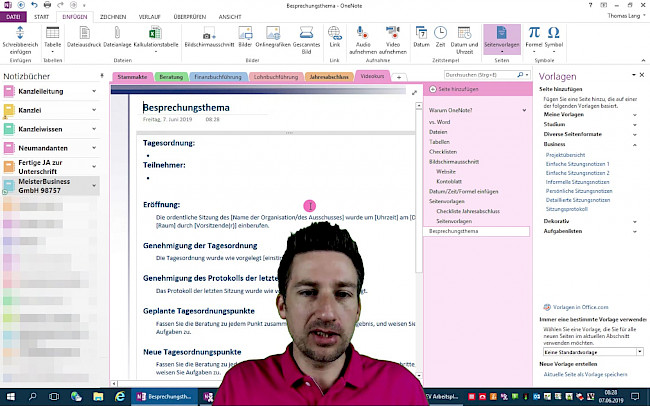This screenshot has width=650, height=406.
Task: Click the Bilder insert icon
Action: point(244,40)
